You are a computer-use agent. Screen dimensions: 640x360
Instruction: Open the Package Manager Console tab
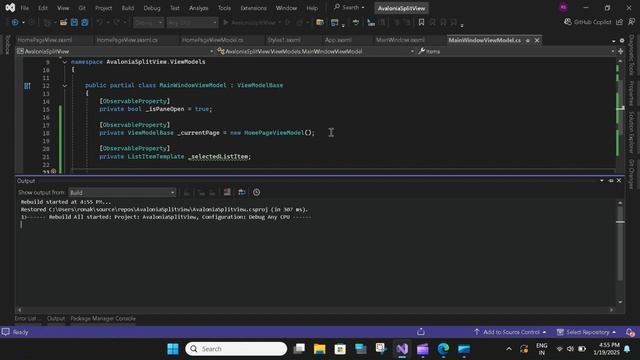click(x=103, y=318)
